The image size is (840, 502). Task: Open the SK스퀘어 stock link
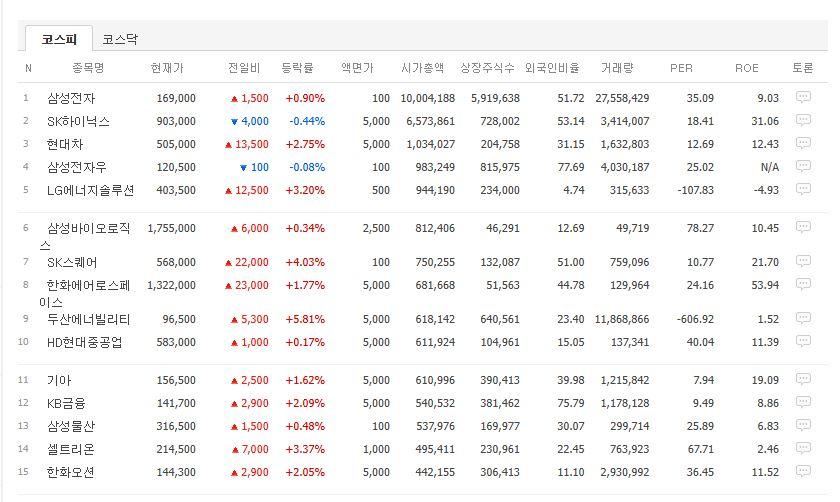(x=72, y=262)
